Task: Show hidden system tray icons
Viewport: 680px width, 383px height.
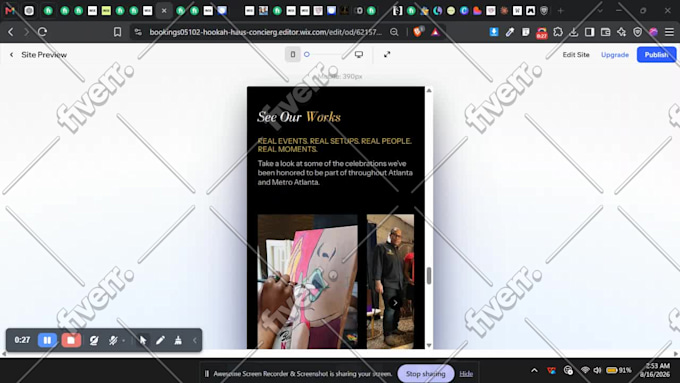Action: coord(534,370)
